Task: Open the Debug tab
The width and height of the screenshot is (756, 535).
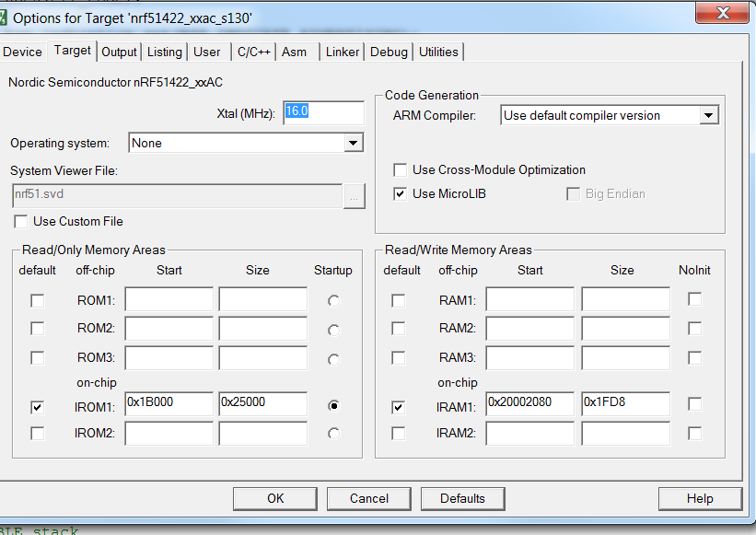Action: tap(389, 52)
